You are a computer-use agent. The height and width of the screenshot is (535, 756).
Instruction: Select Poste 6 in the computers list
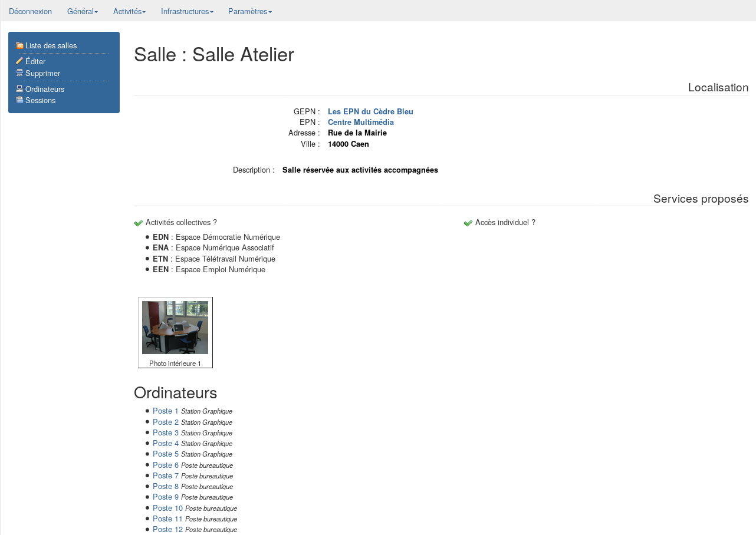point(165,465)
